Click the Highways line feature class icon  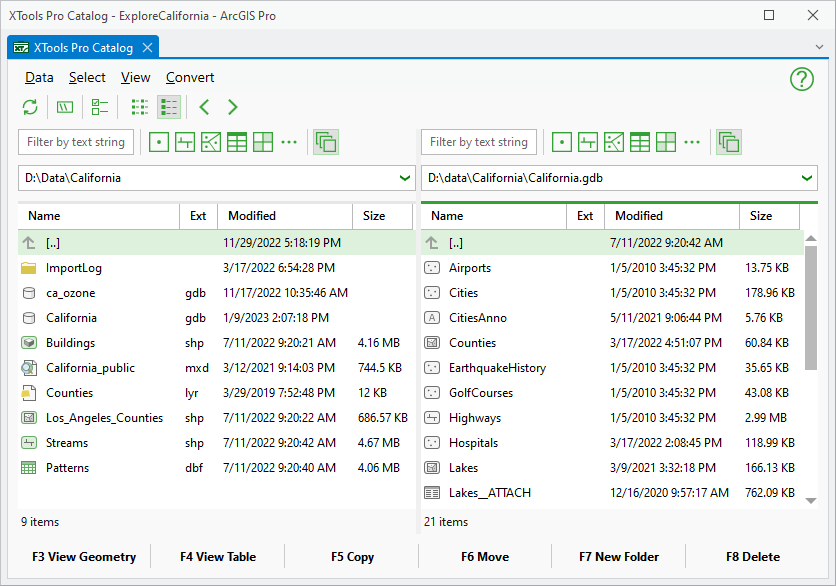point(432,418)
